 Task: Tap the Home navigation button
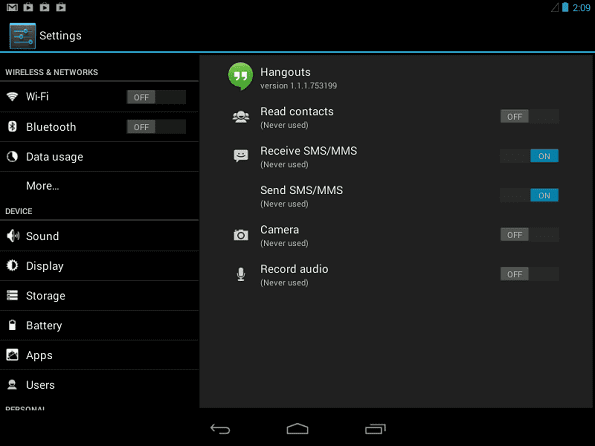pyautogui.click(x=298, y=429)
